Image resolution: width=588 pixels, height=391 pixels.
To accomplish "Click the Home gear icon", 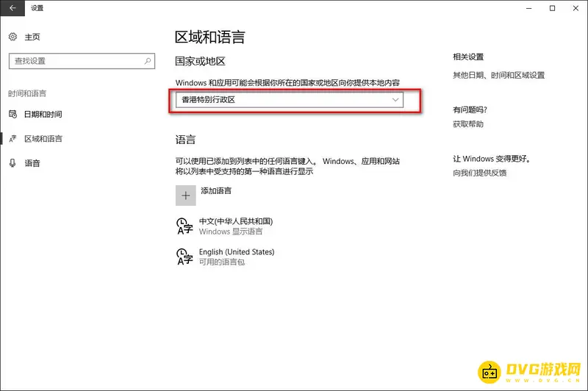I will (x=12, y=37).
